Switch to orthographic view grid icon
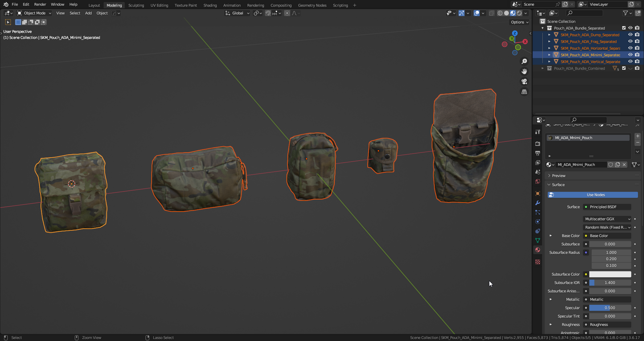Screen dimensions: 644x341 coord(524,92)
